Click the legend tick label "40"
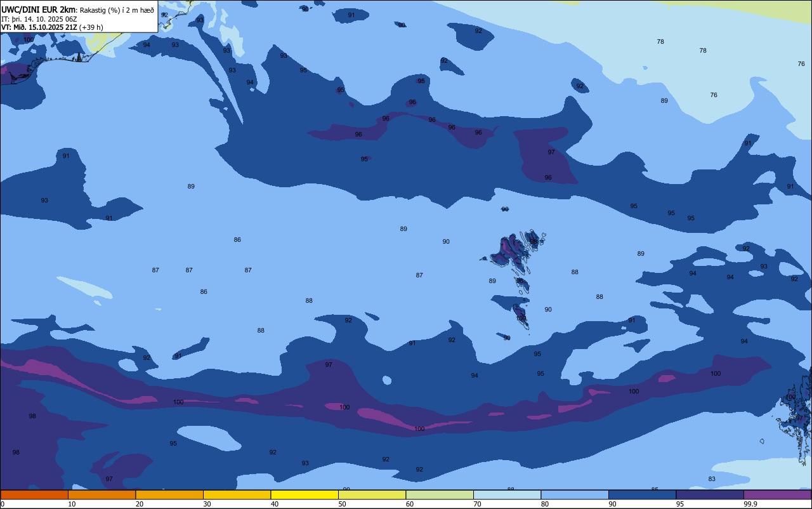The height and width of the screenshot is (509, 812). [x=275, y=504]
